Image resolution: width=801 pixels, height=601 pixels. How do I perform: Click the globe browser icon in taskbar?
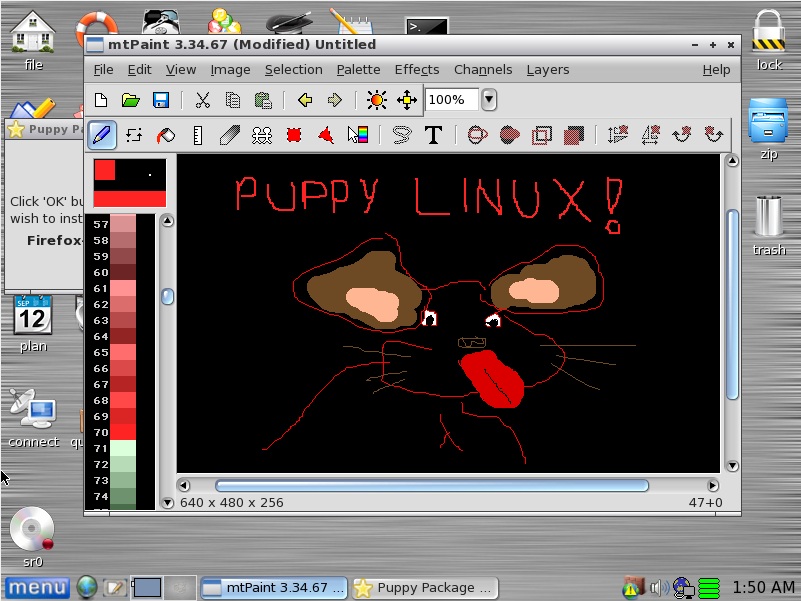pyautogui.click(x=87, y=588)
